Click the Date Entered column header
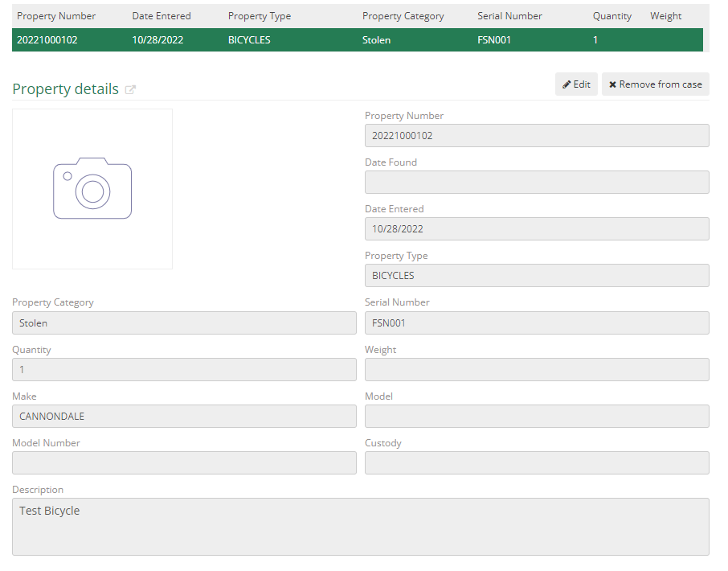 (161, 15)
